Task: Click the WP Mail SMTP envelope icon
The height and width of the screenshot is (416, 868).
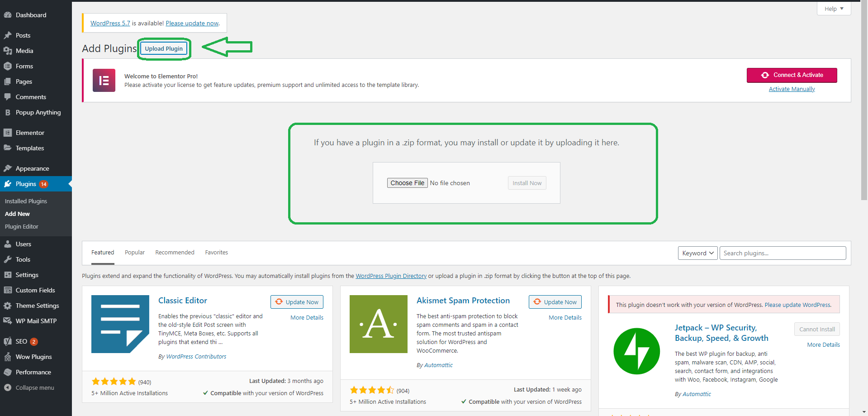Action: 8,321
